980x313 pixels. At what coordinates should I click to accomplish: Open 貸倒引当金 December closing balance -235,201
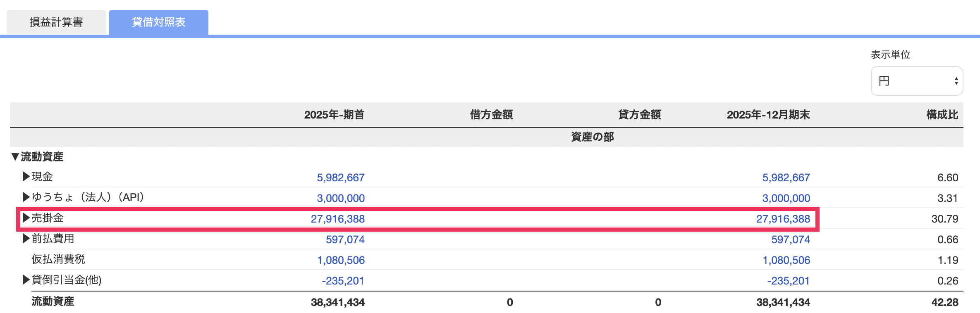coord(789,281)
